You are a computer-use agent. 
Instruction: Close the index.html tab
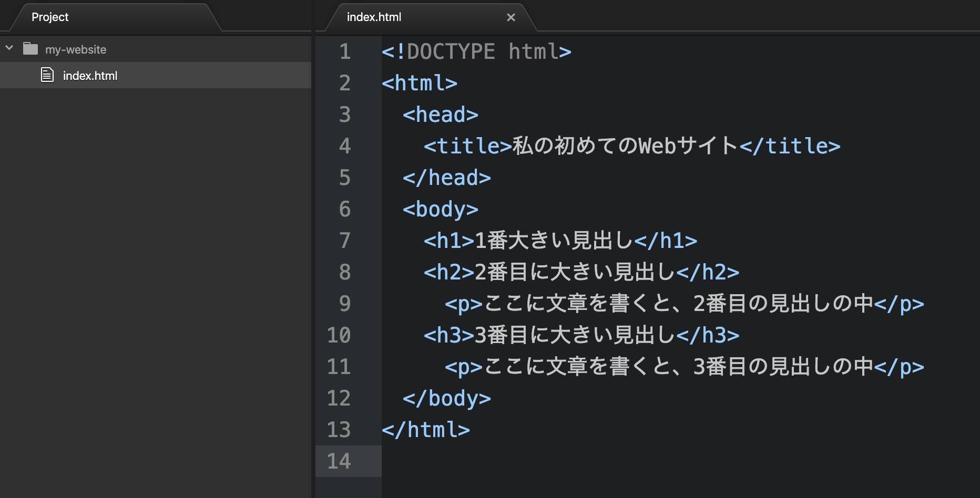point(511,18)
